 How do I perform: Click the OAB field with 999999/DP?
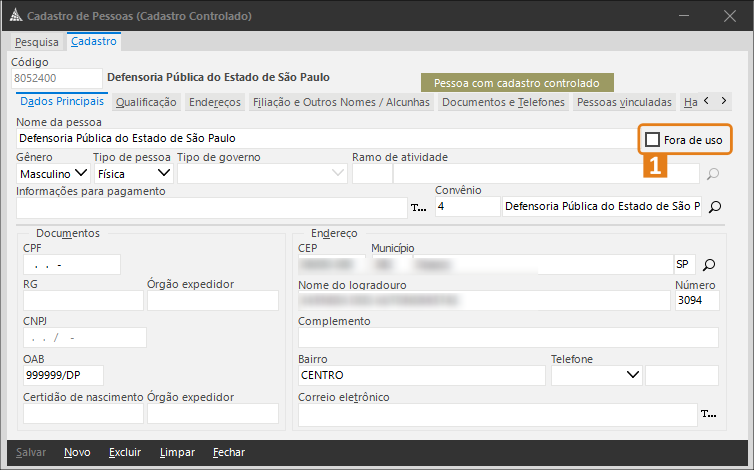(x=63, y=375)
